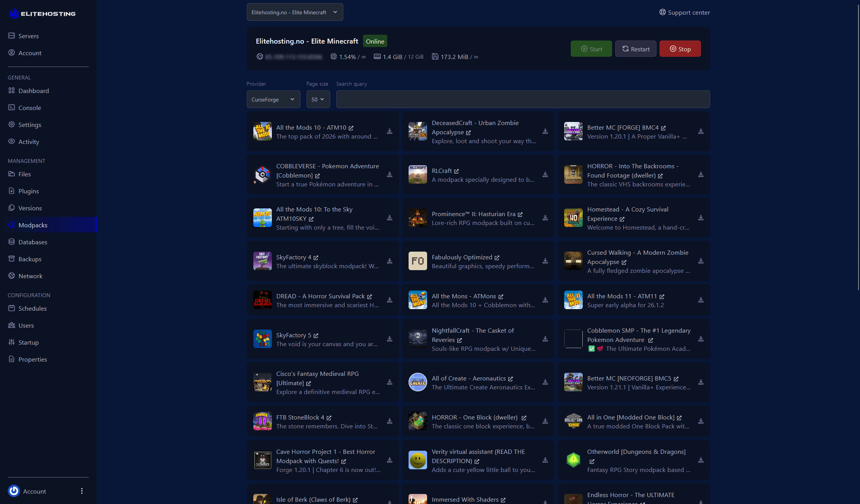
Task: Click 'Cursed Walking - A Modern Zombie' title
Action: pos(638,257)
